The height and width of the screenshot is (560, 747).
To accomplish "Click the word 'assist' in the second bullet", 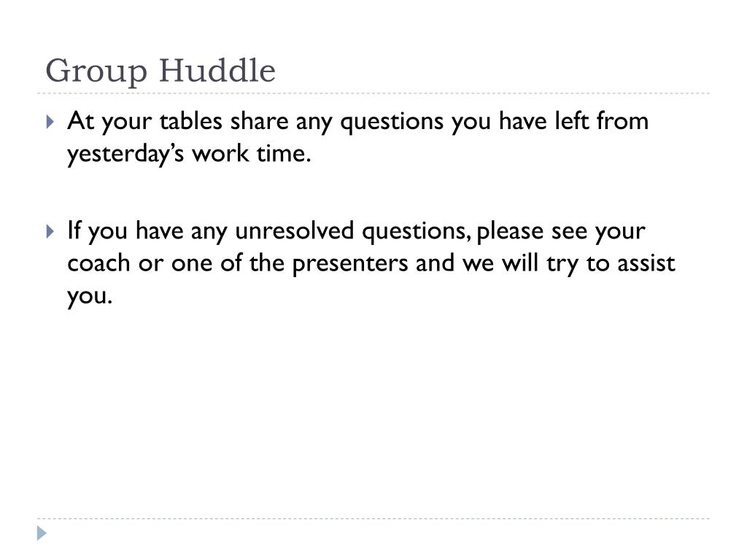I will 646,263.
